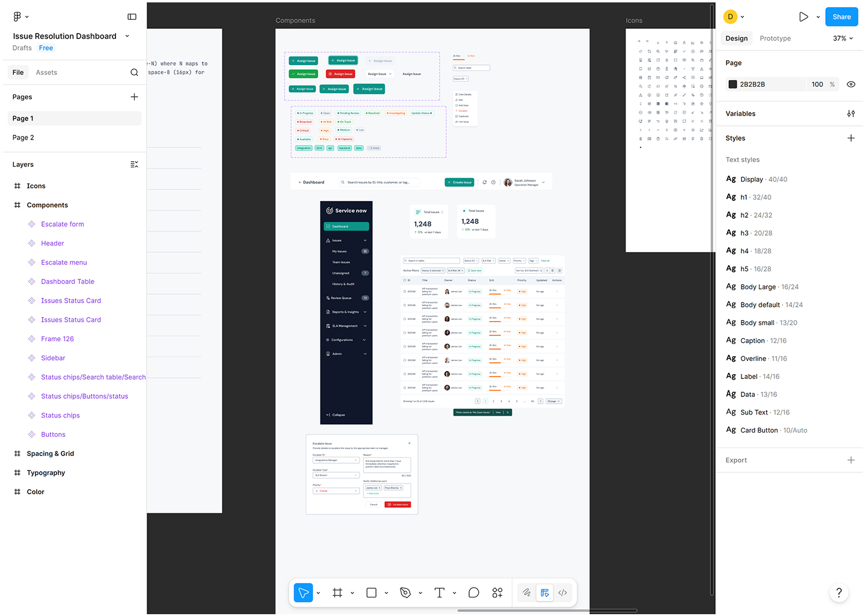
Task: Select the Move tool
Action: 303,593
